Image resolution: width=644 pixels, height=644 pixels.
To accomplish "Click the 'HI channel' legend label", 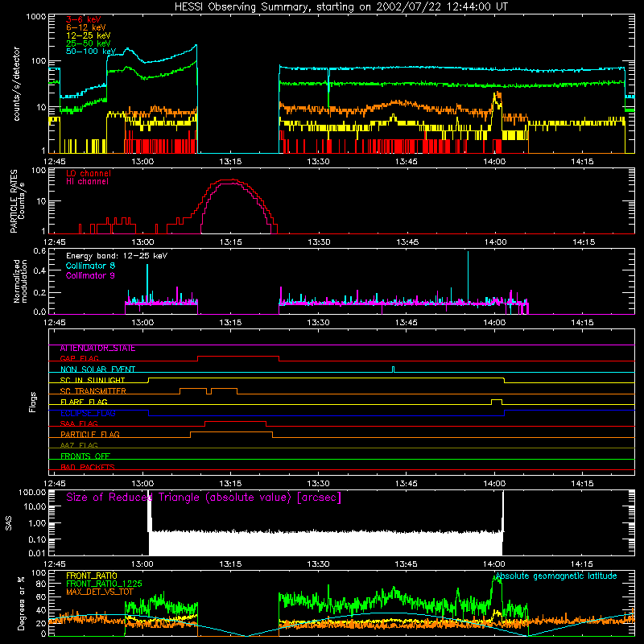I will pyautogui.click(x=87, y=182).
